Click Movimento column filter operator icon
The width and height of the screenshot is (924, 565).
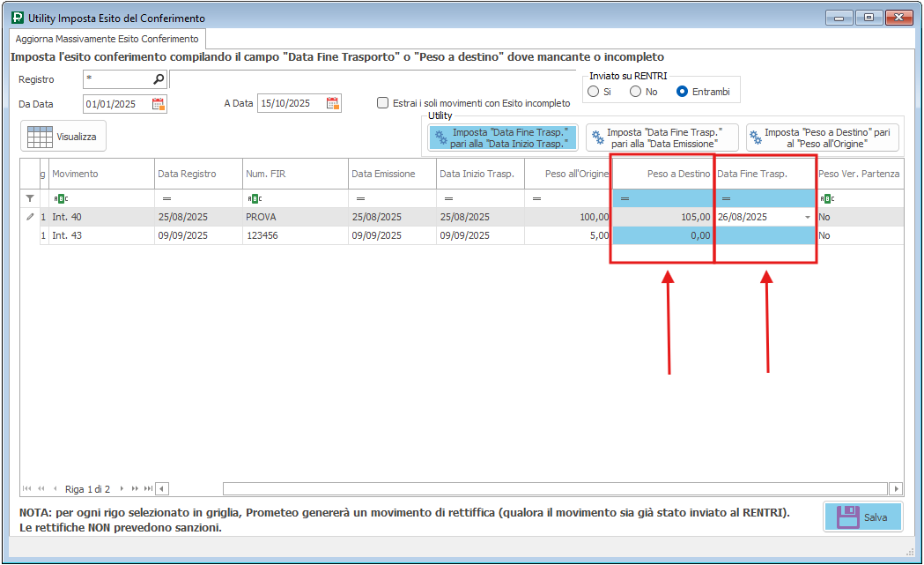tap(60, 199)
